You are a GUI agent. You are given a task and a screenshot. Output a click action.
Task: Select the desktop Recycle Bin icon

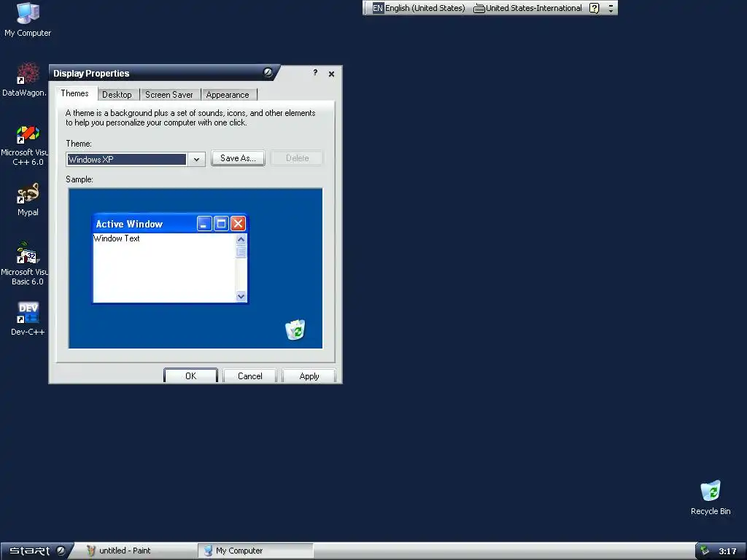(x=711, y=497)
